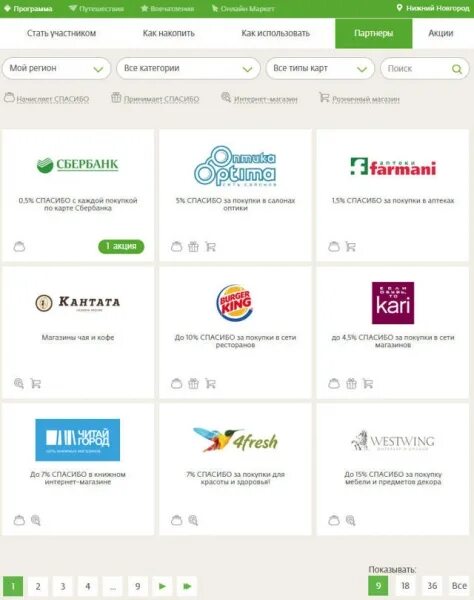Open the Читай Город partner logo
This screenshot has height=600, width=474.
[78, 440]
